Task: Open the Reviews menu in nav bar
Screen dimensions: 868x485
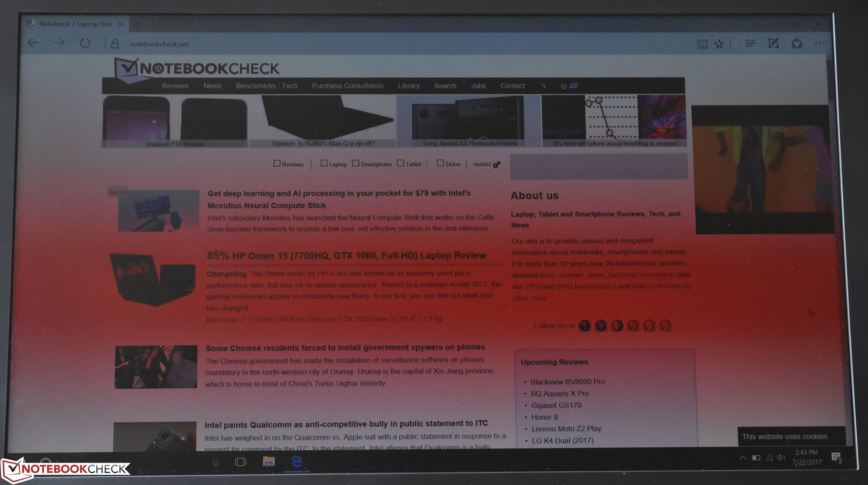Action: point(175,86)
